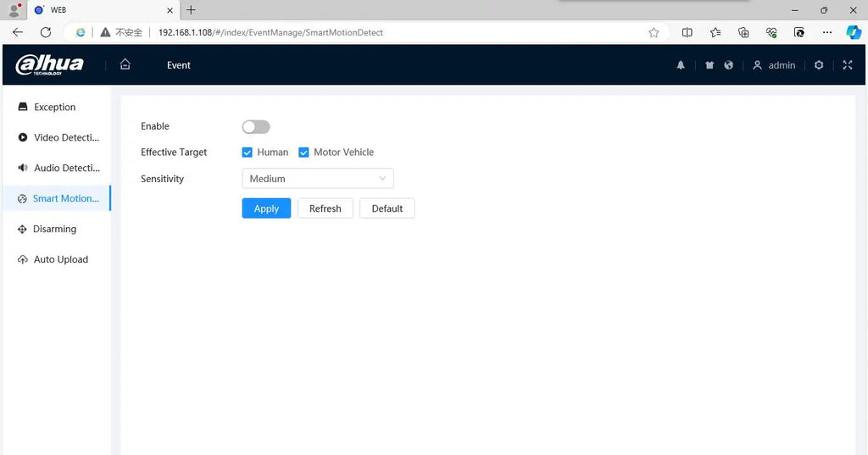Click the IE mode icon in address bar
The width and height of the screenshot is (868, 455).
[81, 32]
